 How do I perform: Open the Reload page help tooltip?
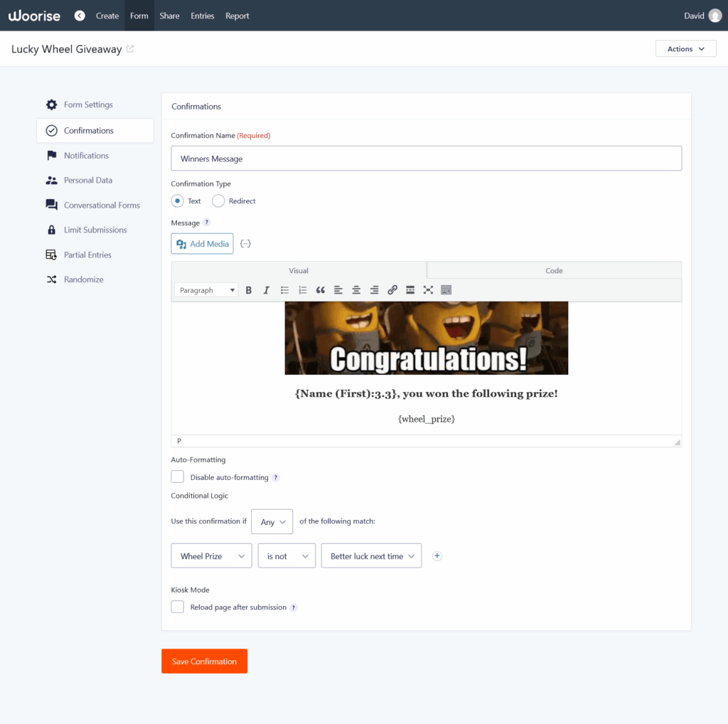click(294, 607)
